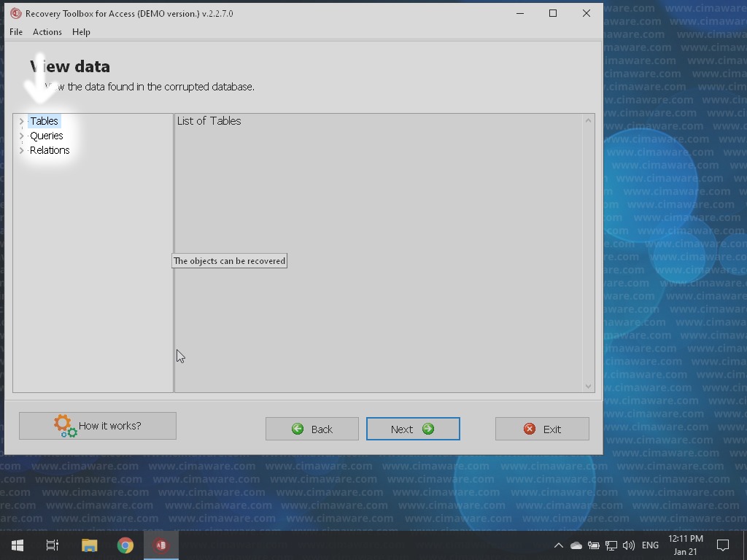Select the Queries item in the tree
The height and width of the screenshot is (560, 747).
click(47, 136)
